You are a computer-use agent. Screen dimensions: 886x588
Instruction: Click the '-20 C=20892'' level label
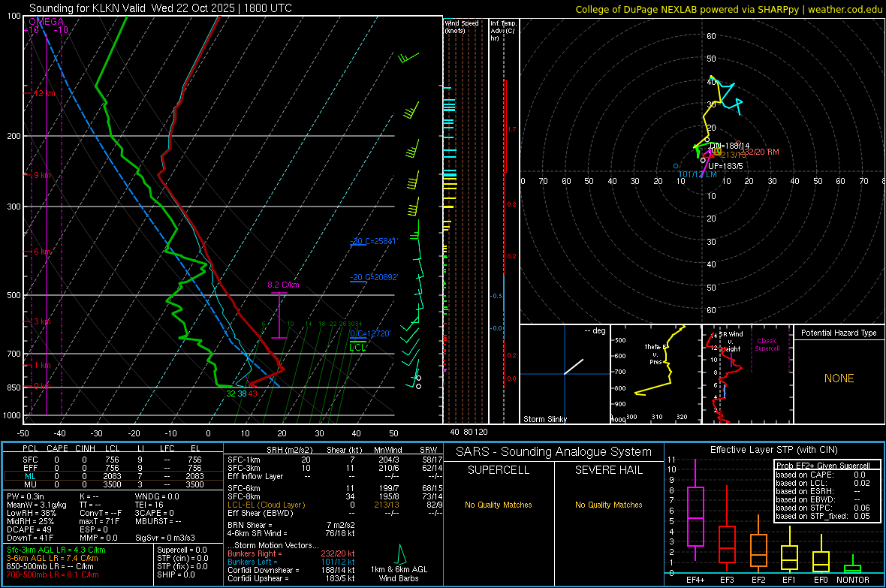373,278
